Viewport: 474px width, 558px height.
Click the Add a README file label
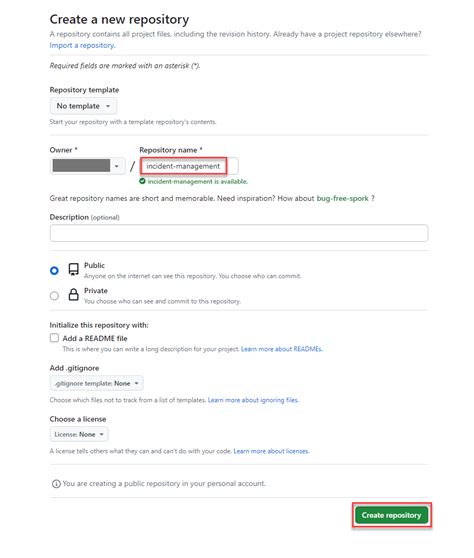point(95,338)
